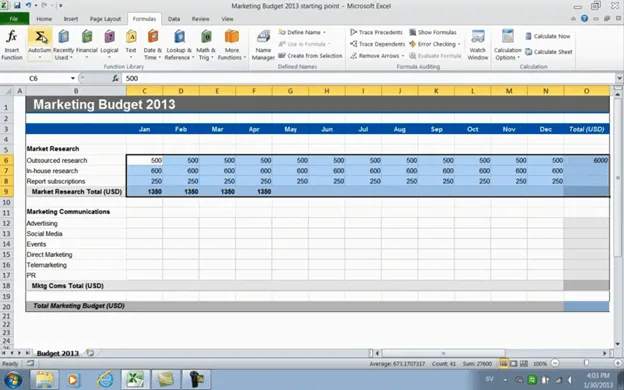Open Internet Explorer from taskbar
The width and height of the screenshot is (624, 390).
point(105,379)
